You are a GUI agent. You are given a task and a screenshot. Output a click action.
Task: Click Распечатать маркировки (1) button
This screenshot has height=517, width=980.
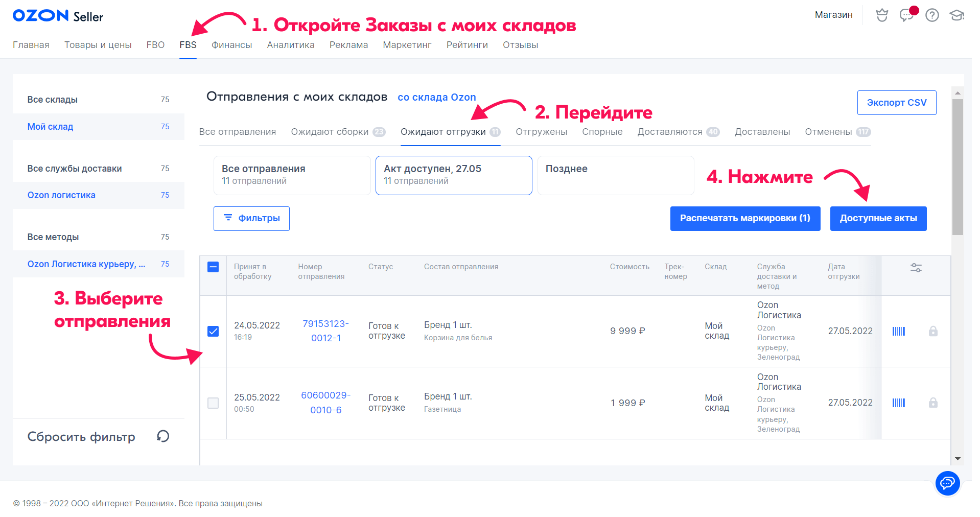pos(745,219)
